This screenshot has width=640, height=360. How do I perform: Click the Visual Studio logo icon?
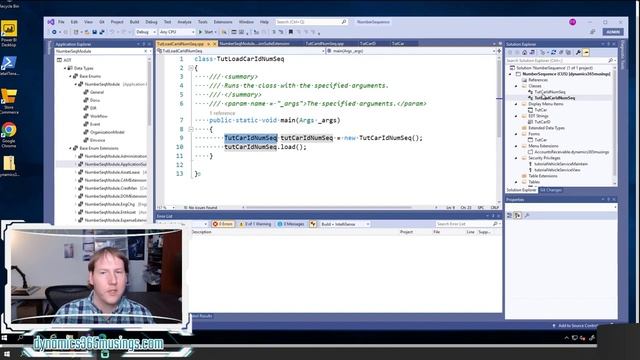(51, 22)
